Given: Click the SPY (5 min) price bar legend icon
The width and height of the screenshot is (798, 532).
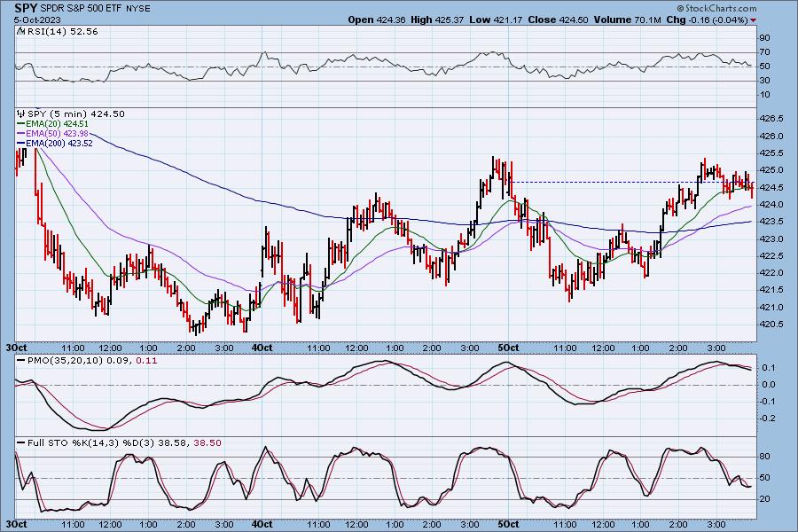Looking at the screenshot, I should coord(21,113).
